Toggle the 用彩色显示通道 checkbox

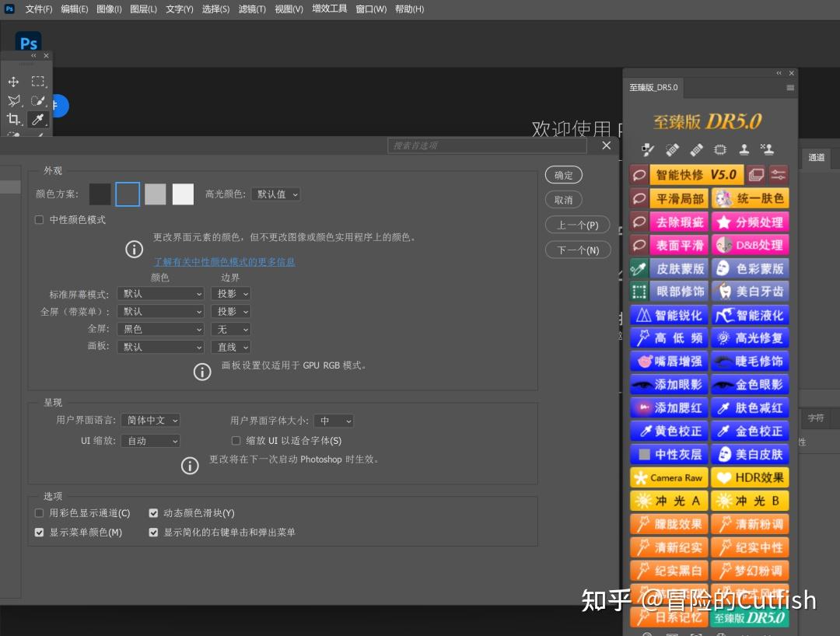click(39, 512)
